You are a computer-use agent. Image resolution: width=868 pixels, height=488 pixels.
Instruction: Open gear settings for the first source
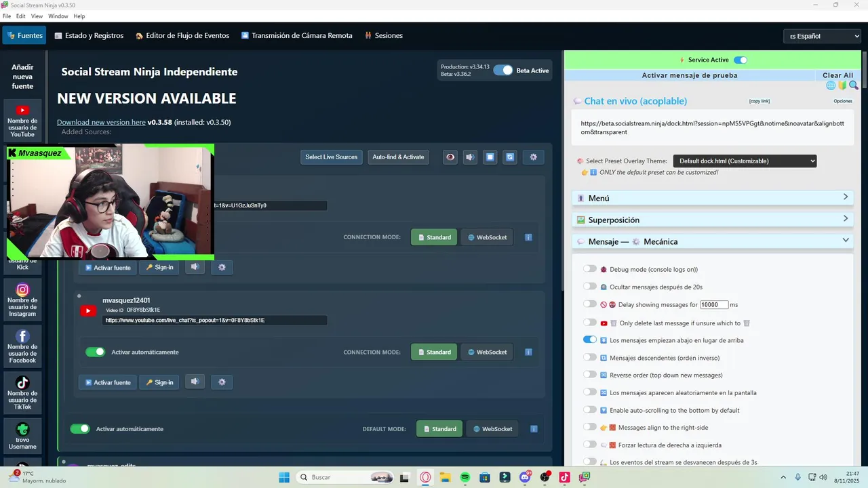pyautogui.click(x=222, y=267)
